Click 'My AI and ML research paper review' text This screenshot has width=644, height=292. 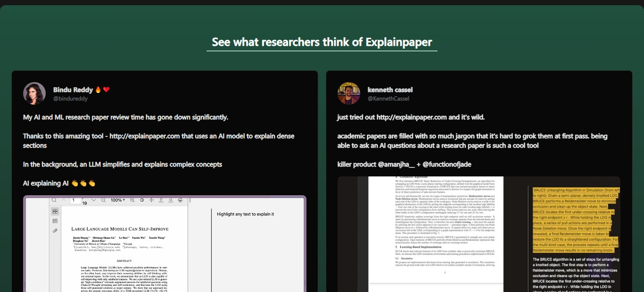click(x=125, y=117)
